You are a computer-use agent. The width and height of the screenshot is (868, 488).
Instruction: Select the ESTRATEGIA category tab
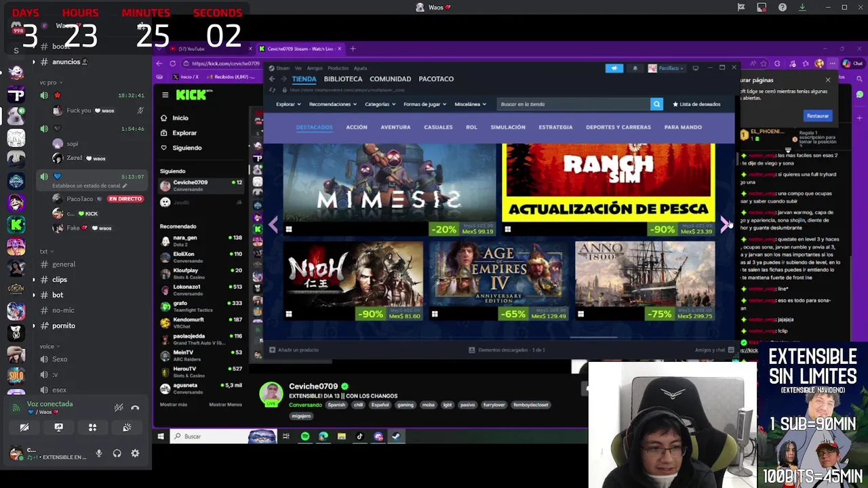(555, 127)
